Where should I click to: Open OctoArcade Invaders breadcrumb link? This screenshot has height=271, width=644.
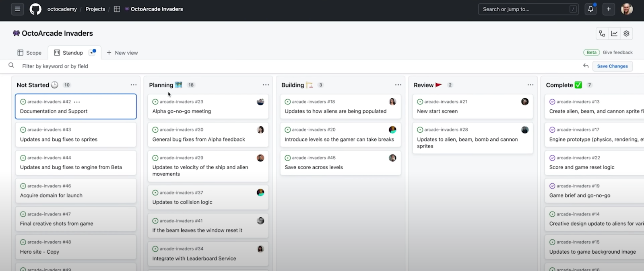[154, 9]
